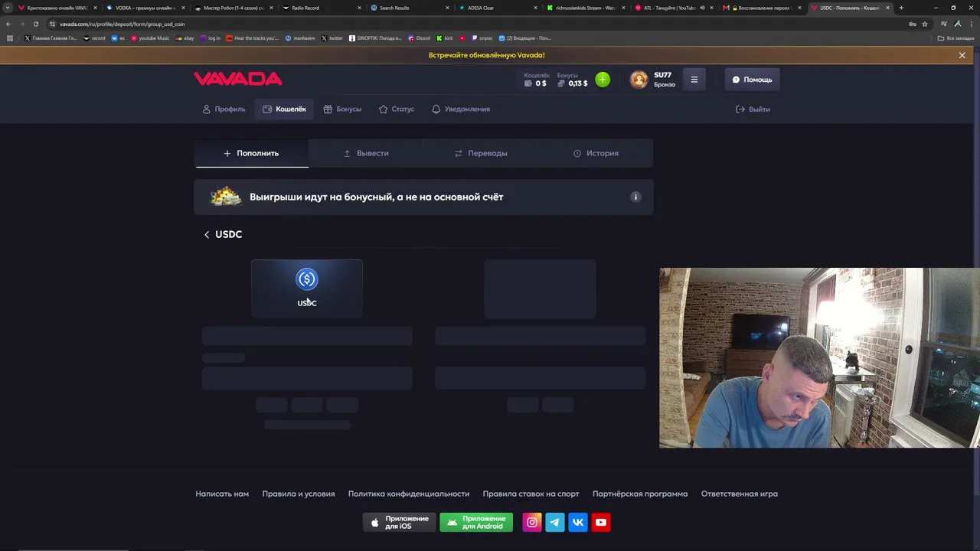Mute the ATL YouTube tab audio
The image size is (980, 551).
[x=702, y=8]
